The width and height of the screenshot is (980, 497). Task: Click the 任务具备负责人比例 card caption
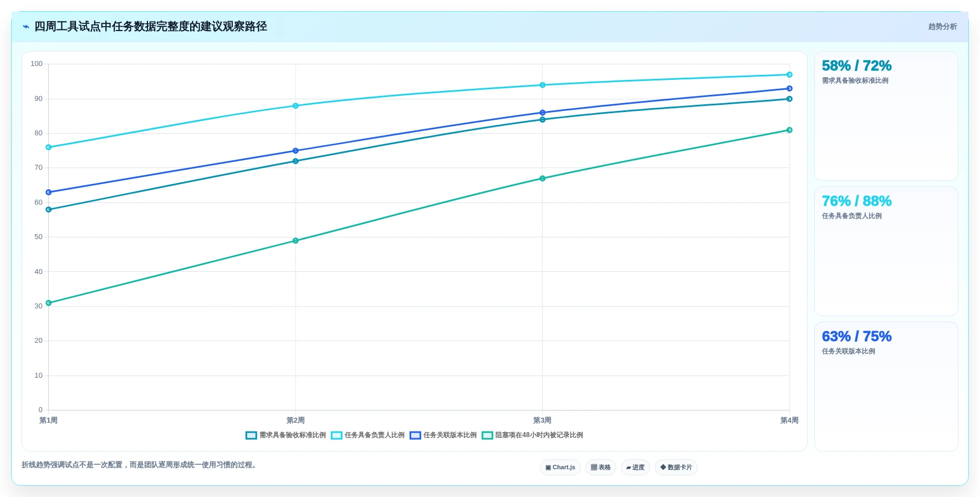pos(852,216)
